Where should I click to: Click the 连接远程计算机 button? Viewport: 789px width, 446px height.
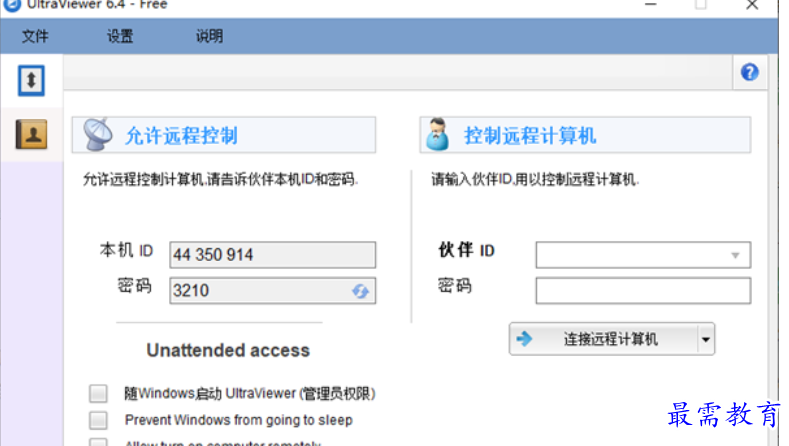(x=603, y=339)
